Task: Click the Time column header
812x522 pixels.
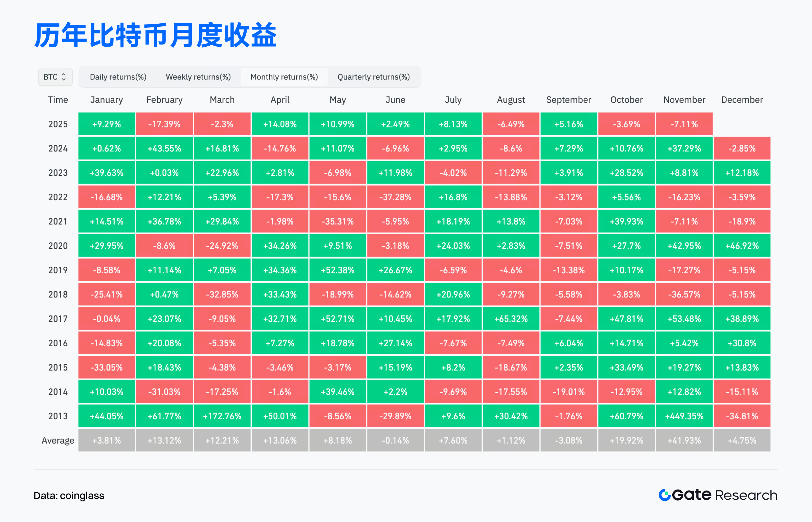Action: pyautogui.click(x=58, y=100)
